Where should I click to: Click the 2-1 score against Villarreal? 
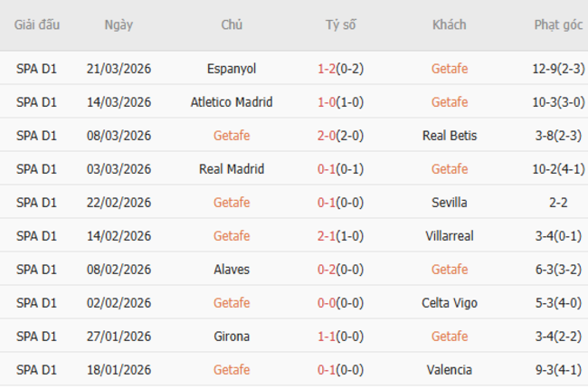(x=327, y=236)
